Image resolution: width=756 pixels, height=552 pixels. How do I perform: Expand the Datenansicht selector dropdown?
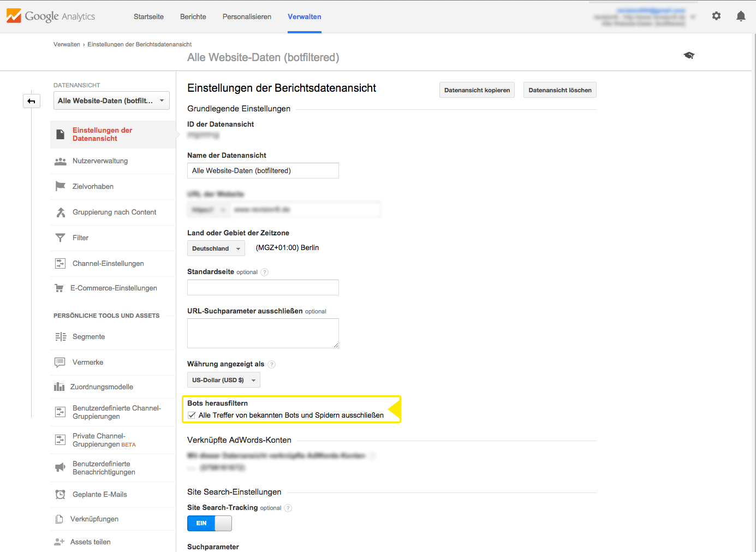[111, 101]
